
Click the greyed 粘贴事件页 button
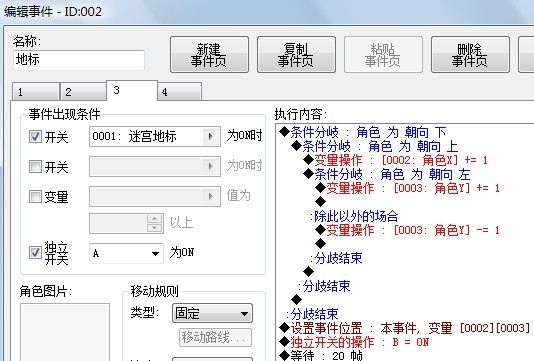tap(383, 54)
